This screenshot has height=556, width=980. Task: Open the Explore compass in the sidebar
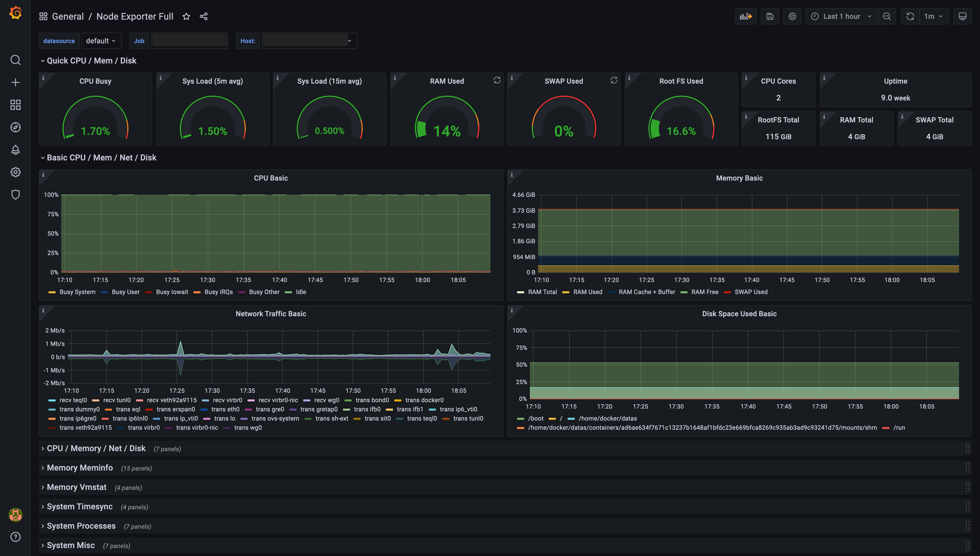(15, 127)
